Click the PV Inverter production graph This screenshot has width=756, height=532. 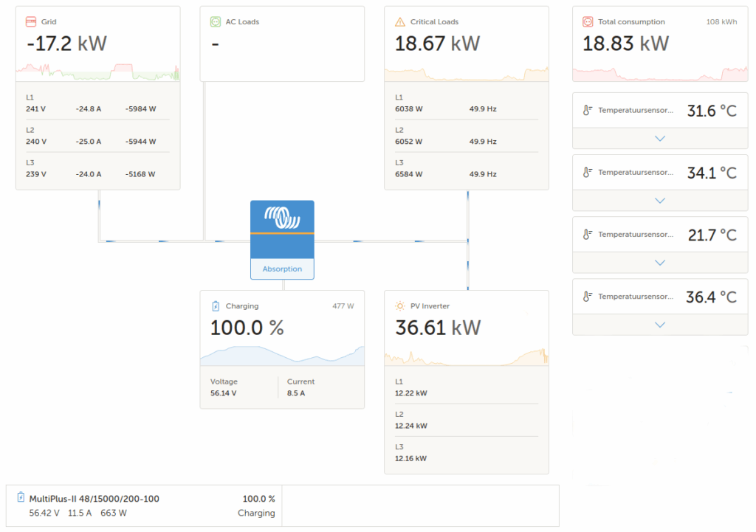[466, 356]
